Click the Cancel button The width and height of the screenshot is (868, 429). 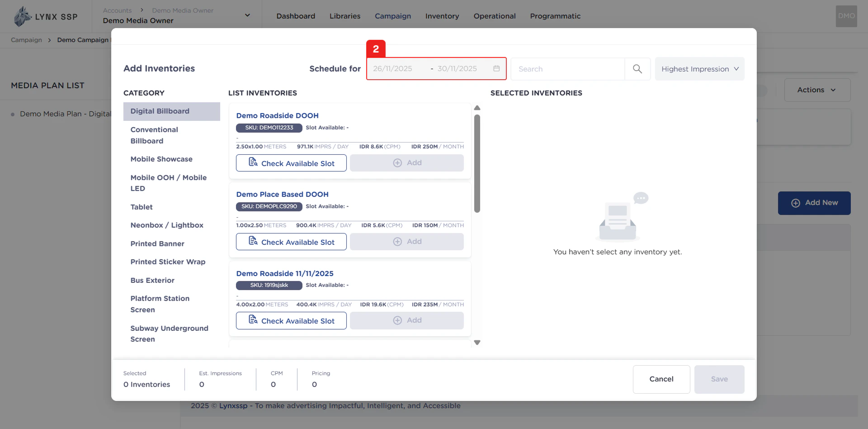pyautogui.click(x=661, y=379)
